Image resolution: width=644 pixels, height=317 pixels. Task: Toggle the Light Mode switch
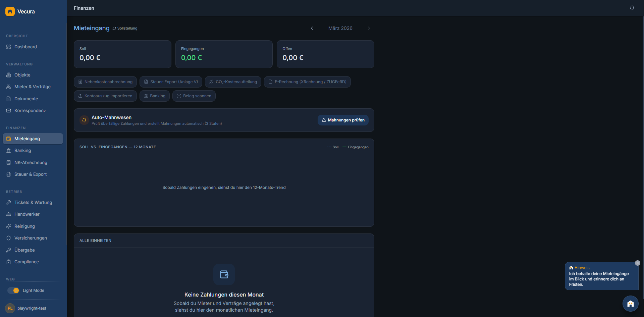(14, 290)
